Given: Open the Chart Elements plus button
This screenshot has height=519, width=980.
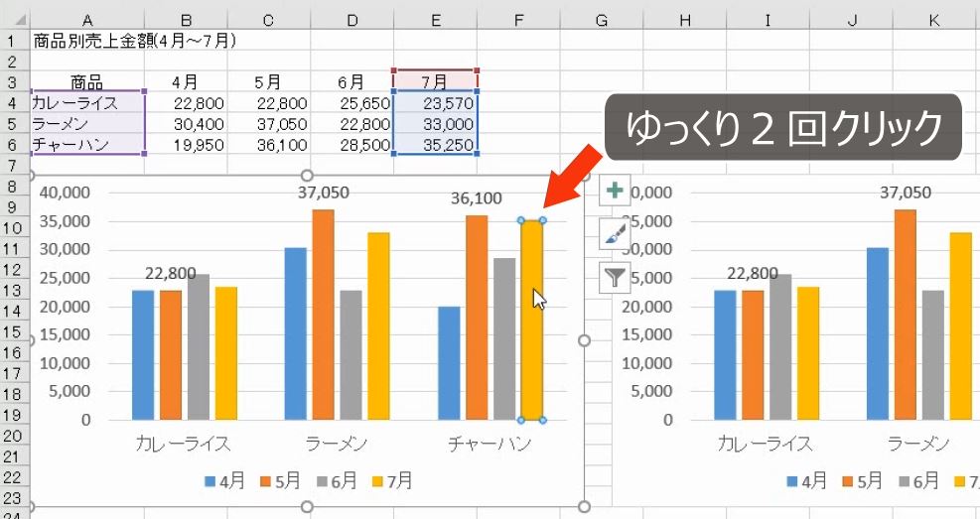Looking at the screenshot, I should [615, 191].
